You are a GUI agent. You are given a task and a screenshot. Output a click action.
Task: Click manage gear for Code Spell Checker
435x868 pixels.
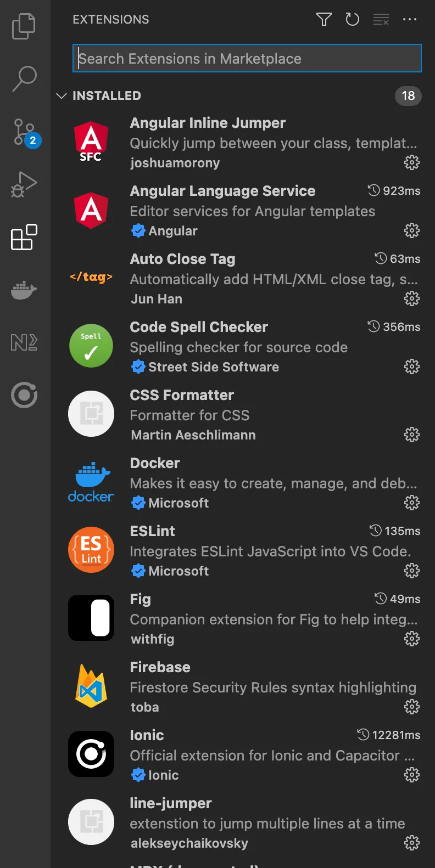[411, 367]
